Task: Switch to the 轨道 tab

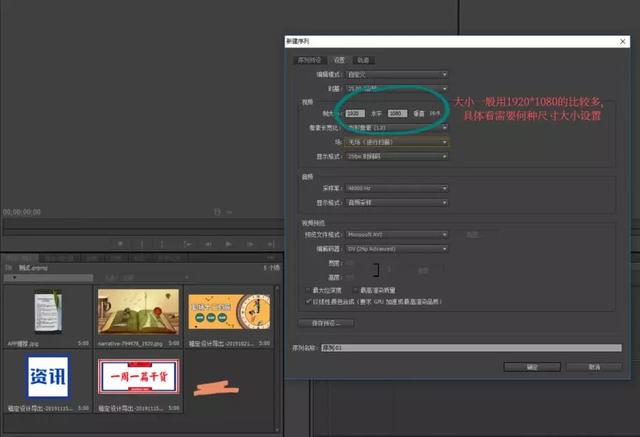Action: [363, 60]
